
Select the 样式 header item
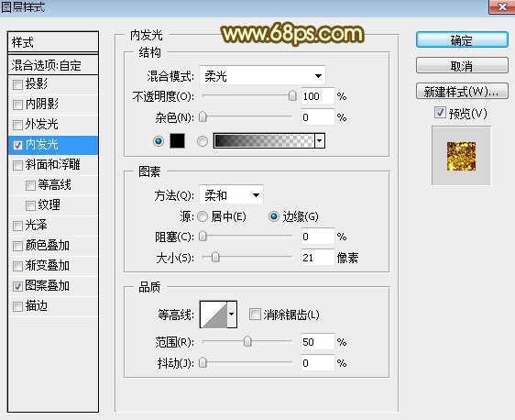coord(53,42)
